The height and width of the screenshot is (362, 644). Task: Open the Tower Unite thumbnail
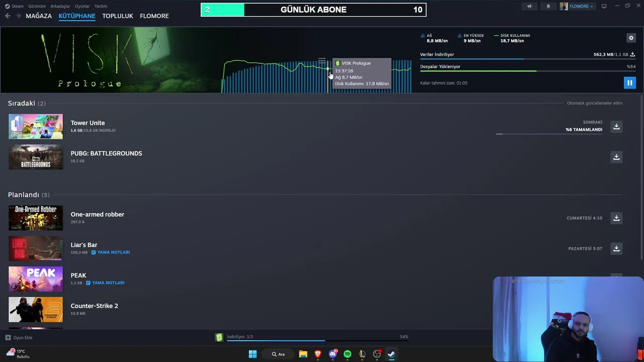coord(36,126)
